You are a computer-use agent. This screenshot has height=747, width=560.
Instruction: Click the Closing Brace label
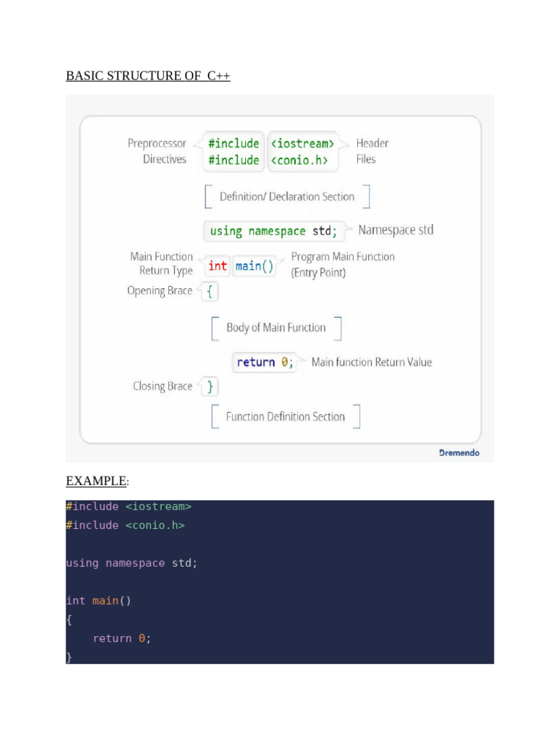pyautogui.click(x=163, y=386)
